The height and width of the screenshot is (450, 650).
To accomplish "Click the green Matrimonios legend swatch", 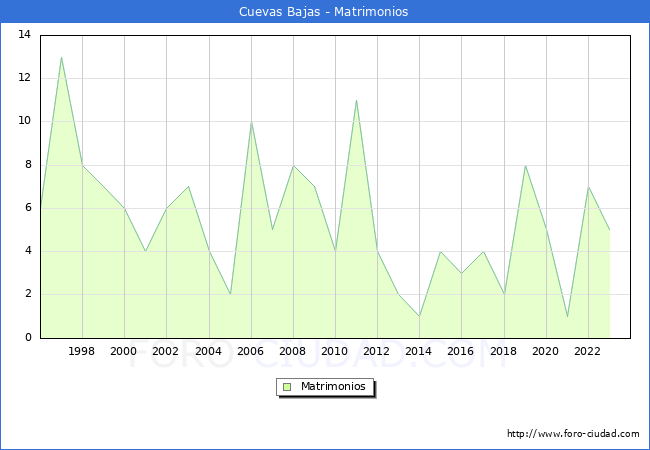I will coord(287,387).
